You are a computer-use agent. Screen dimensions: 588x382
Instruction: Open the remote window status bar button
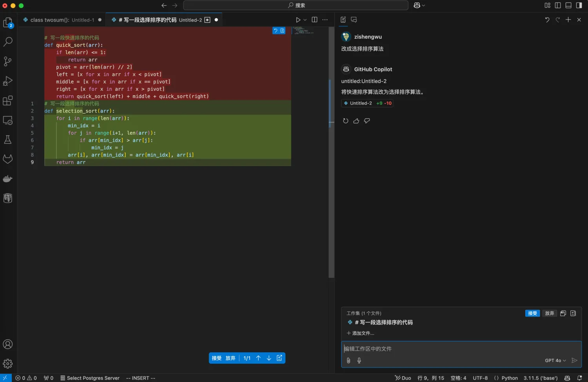(5, 378)
